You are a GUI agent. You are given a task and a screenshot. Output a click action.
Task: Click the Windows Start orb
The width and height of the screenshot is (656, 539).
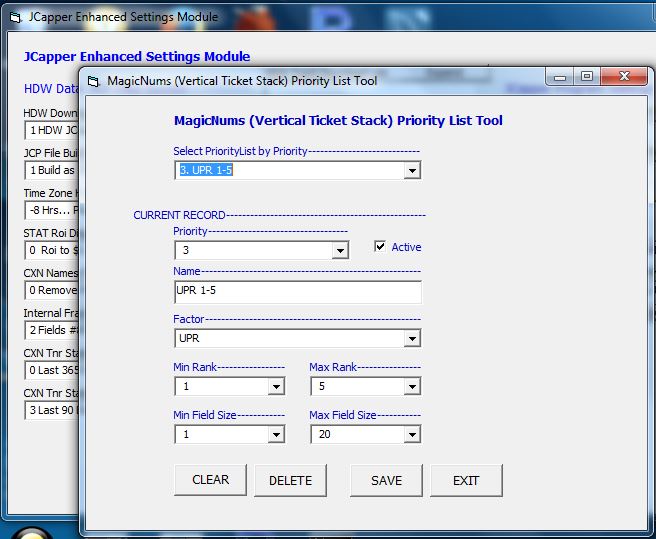click(x=31, y=534)
